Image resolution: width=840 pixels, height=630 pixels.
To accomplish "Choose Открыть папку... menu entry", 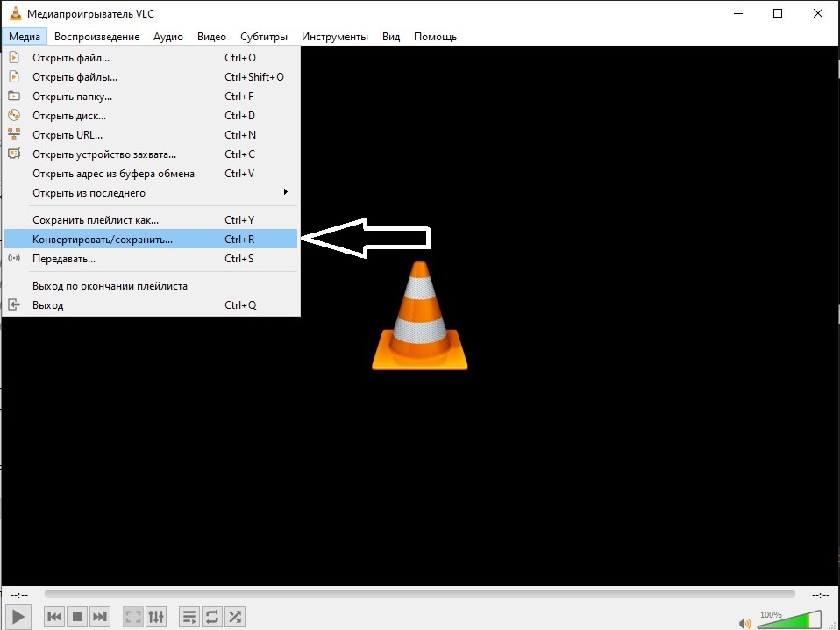I will pos(151,96).
